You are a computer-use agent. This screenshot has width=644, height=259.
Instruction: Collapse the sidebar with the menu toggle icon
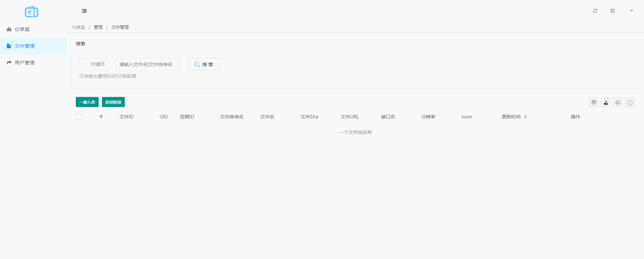pyautogui.click(x=84, y=11)
